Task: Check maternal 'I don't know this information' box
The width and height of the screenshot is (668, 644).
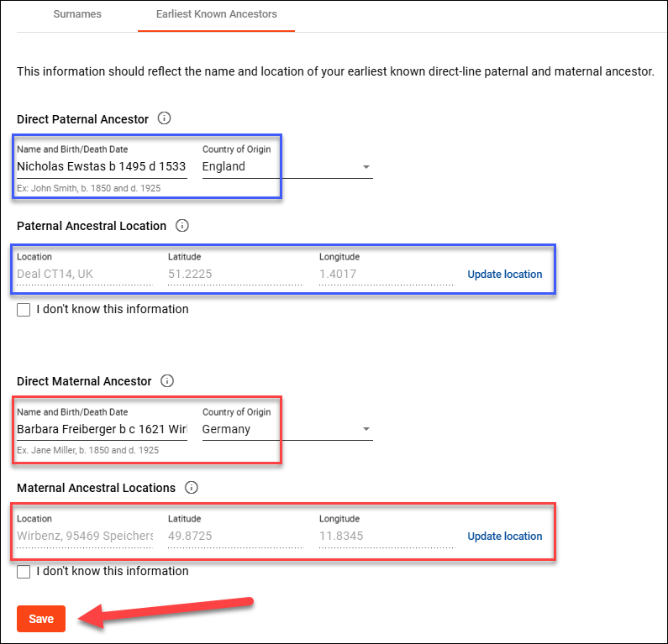Action: 24,572
